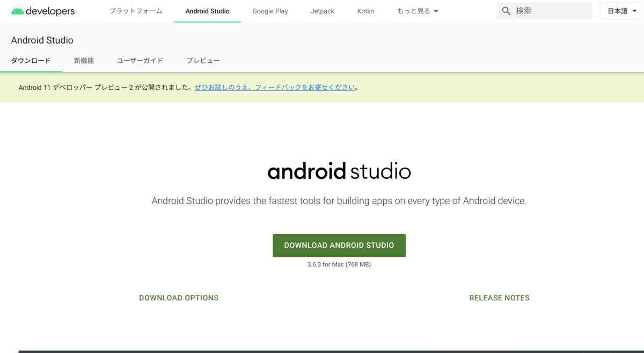Open the Google Play nav tab

point(270,11)
